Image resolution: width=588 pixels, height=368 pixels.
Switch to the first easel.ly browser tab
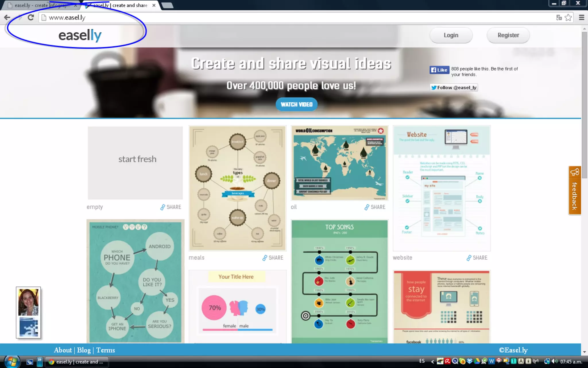(x=42, y=5)
